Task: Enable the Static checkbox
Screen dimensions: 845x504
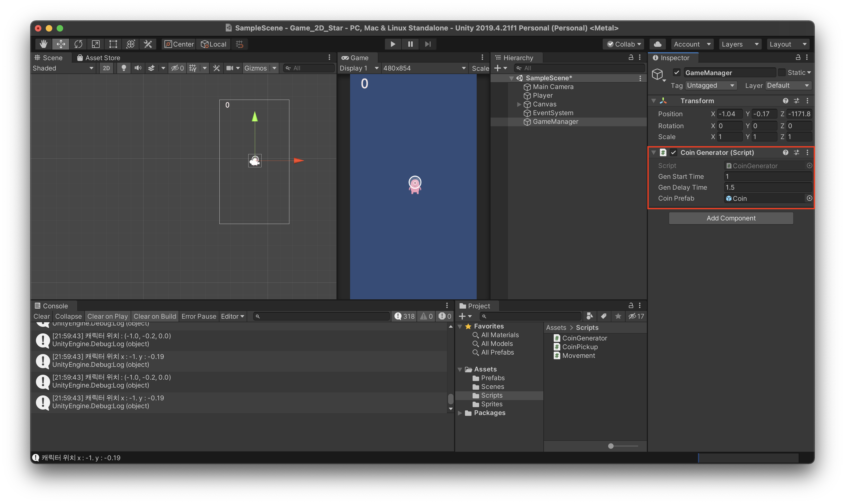Action: coord(782,72)
